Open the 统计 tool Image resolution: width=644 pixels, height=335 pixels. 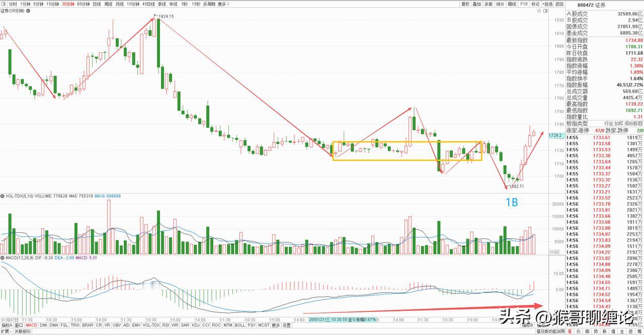tap(500, 4)
